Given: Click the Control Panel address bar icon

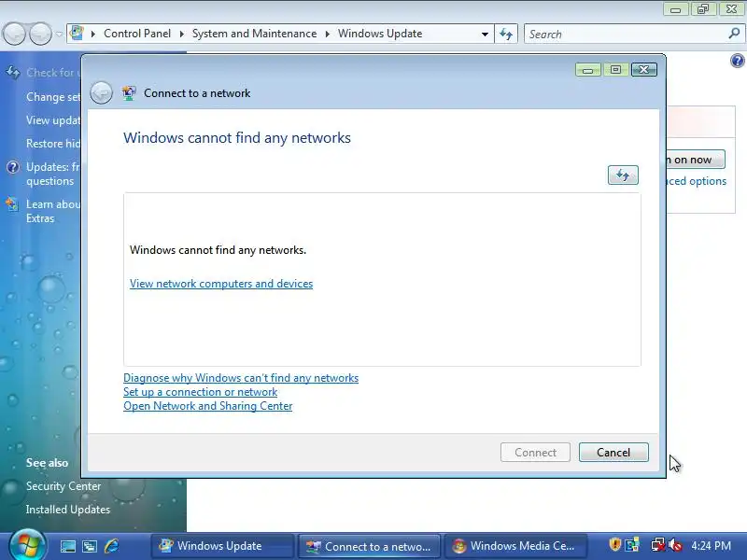Looking at the screenshot, I should [x=77, y=34].
